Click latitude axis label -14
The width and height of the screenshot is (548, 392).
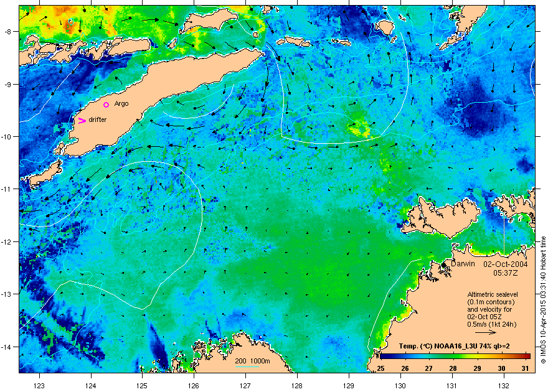point(7,347)
